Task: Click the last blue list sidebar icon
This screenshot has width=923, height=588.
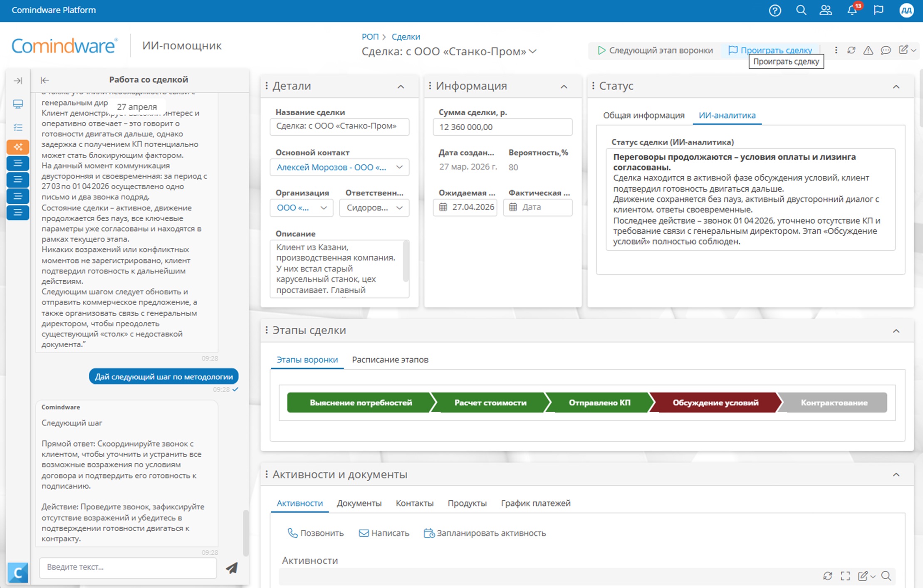Action: (18, 212)
